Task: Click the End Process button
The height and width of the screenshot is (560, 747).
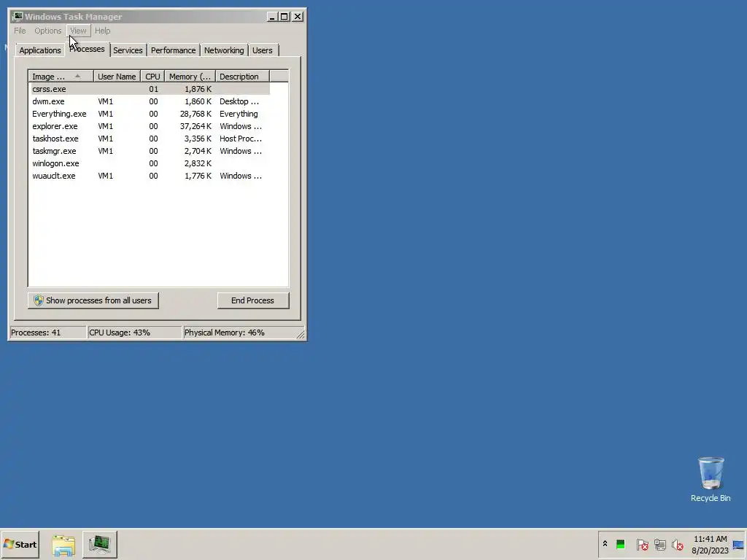Action: point(253,300)
